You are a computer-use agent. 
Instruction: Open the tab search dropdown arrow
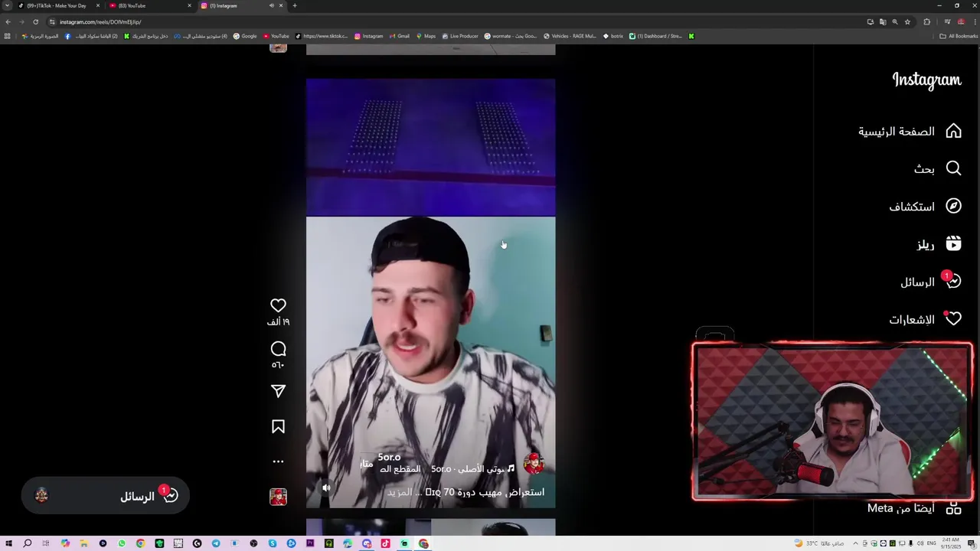click(7, 5)
